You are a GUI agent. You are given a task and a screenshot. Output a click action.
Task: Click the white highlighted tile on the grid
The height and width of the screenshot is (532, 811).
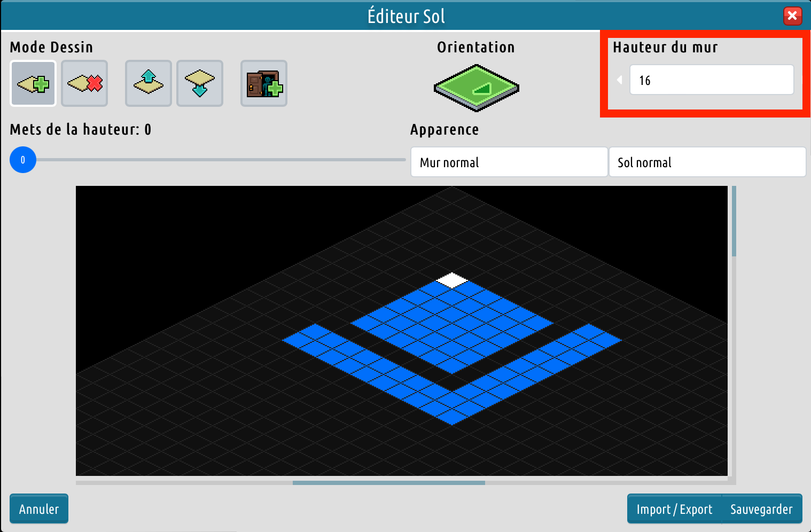[452, 280]
